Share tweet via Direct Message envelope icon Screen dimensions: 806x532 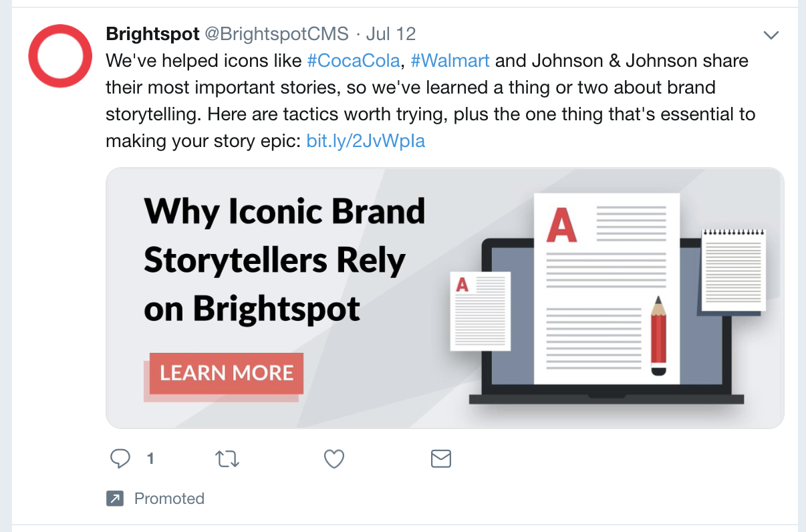pos(440,458)
